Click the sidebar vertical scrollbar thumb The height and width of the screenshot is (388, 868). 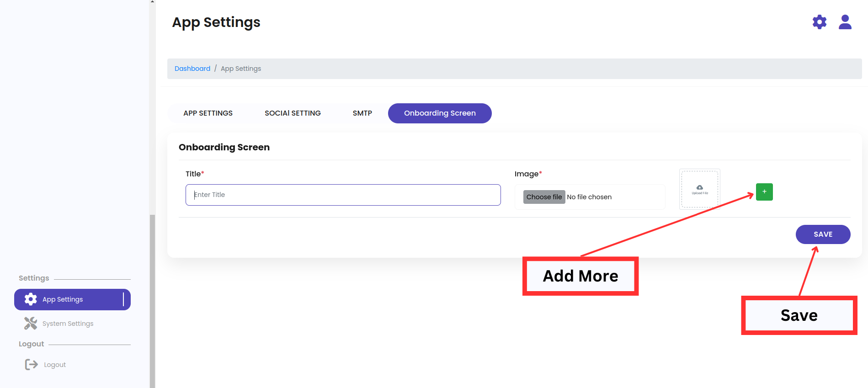point(152,297)
